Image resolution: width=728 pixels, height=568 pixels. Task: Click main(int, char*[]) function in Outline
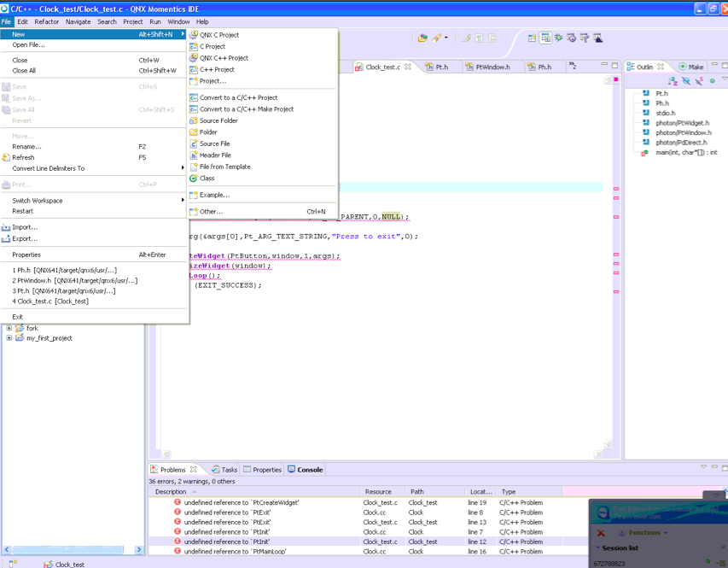[685, 153]
